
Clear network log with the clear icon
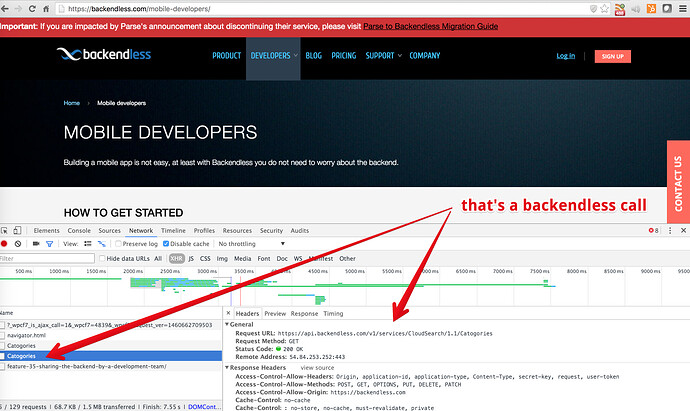click(x=18, y=243)
